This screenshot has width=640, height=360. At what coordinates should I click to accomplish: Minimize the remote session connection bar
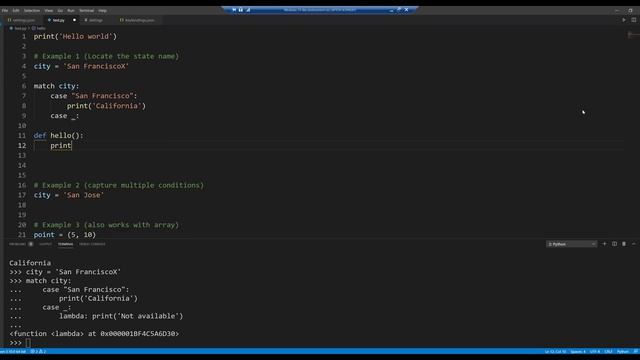(x=391, y=10)
